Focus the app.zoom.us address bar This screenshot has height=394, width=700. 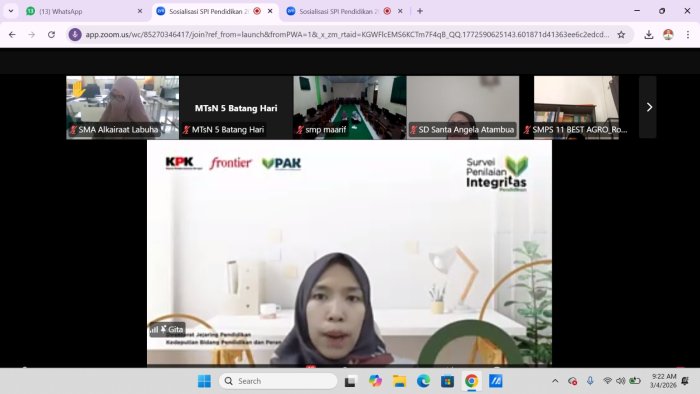[347, 34]
